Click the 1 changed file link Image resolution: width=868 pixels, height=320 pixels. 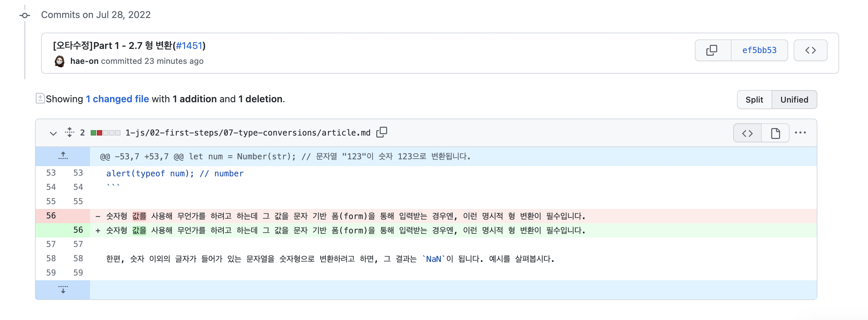coord(117,99)
